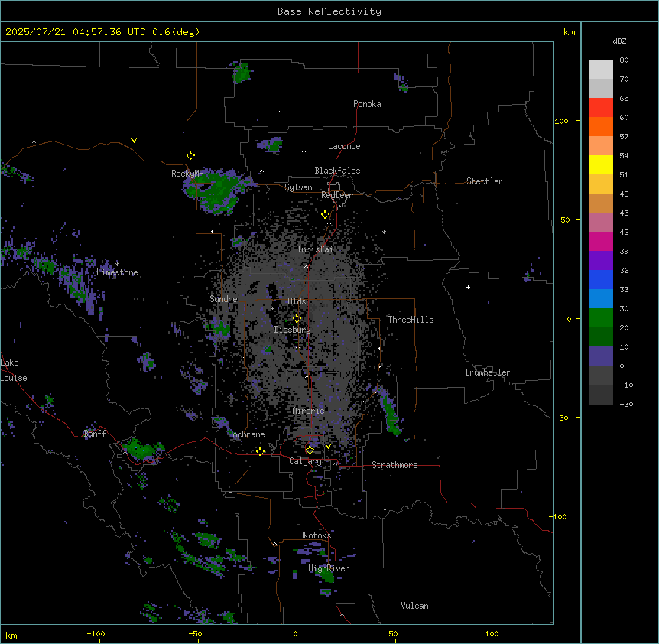
Task: Click the green echo near Banff
Action: point(142,450)
